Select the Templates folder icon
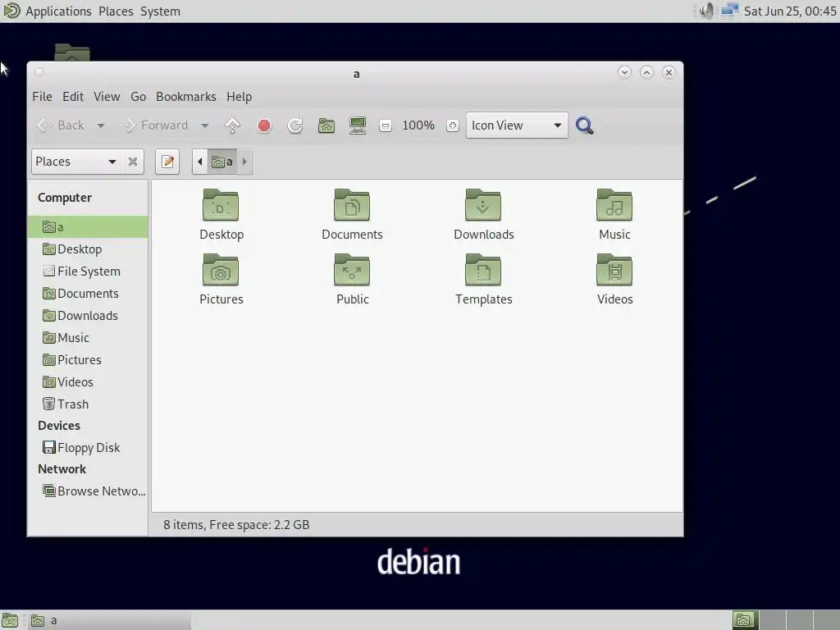 (x=483, y=271)
